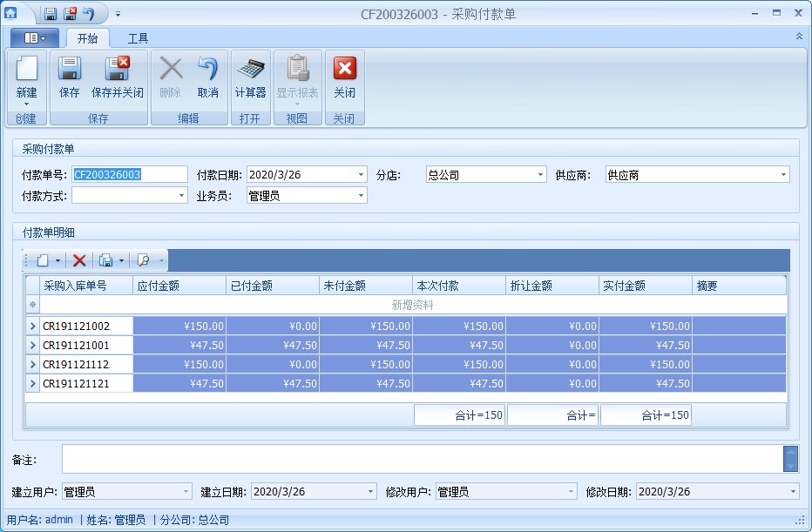The height and width of the screenshot is (532, 812).
Task: Click inside the 备注 remarks field
Action: pyautogui.click(x=348, y=457)
